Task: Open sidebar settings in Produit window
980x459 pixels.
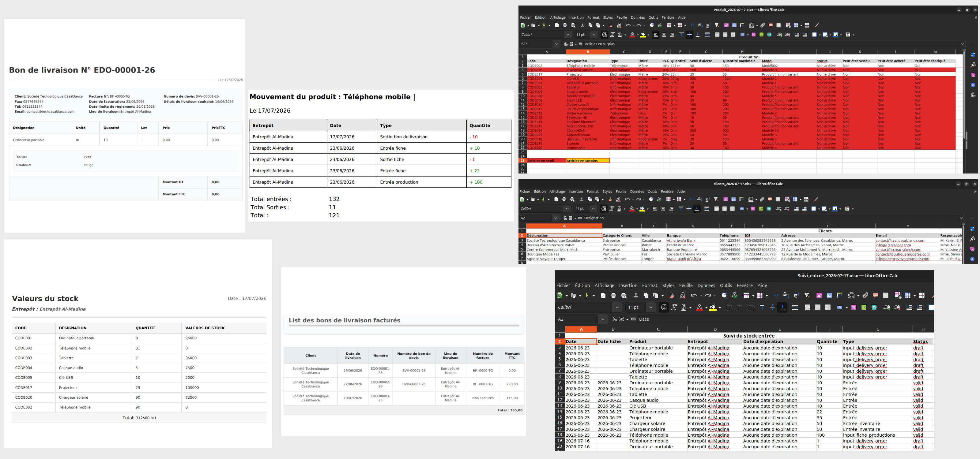Action: tap(973, 44)
